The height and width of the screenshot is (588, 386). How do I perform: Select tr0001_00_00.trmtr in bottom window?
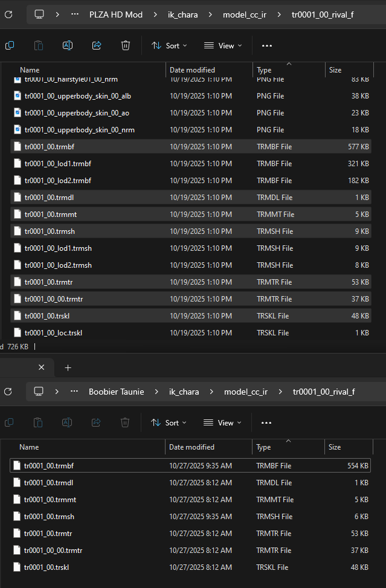(190, 550)
